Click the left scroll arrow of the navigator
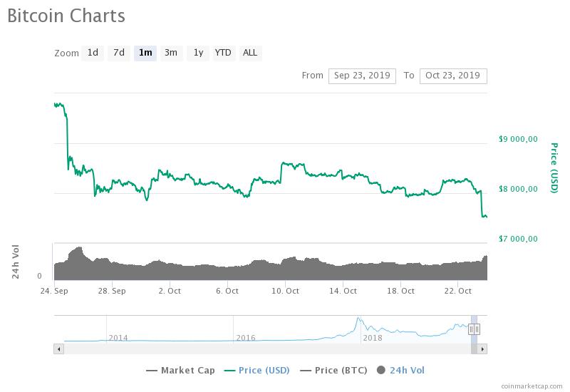570x392 pixels. point(59,349)
